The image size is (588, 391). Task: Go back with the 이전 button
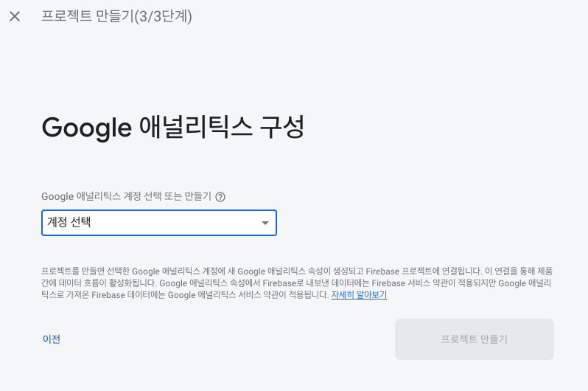(52, 339)
